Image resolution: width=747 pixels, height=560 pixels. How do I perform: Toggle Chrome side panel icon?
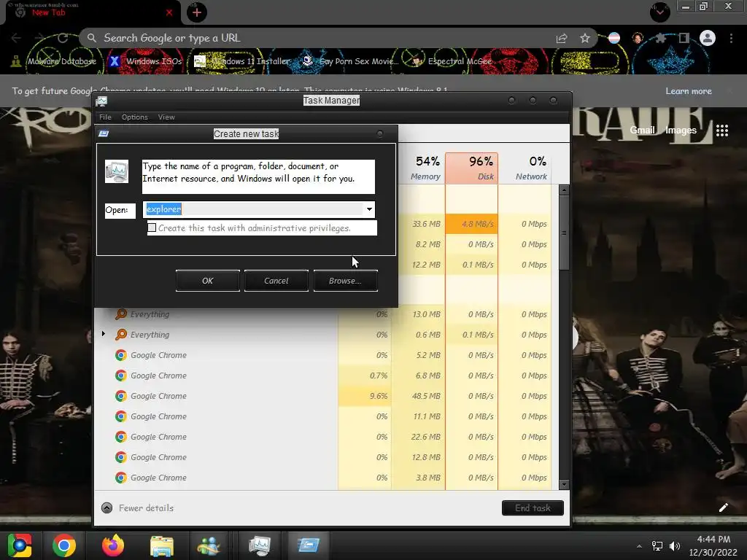point(684,38)
